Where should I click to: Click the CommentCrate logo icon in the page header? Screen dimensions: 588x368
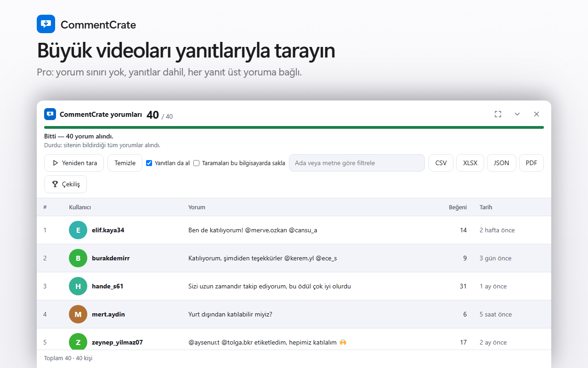(46, 24)
